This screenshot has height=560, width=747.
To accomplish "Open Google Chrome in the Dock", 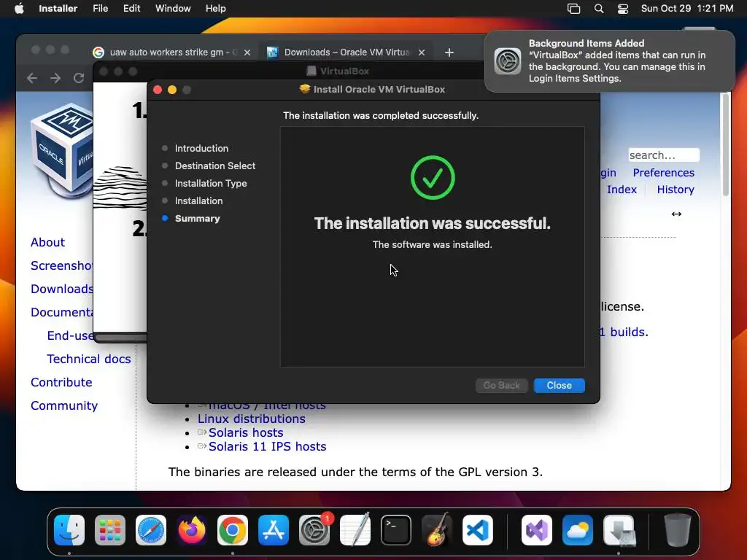I will (x=233, y=530).
